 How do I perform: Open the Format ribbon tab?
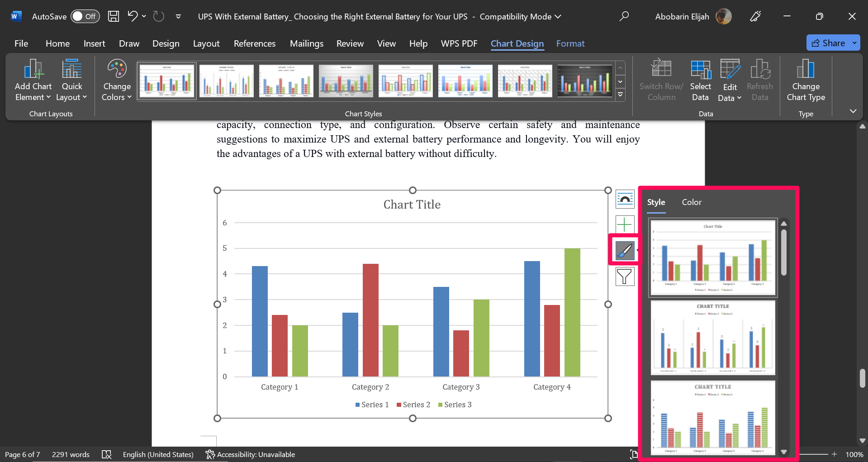570,43
